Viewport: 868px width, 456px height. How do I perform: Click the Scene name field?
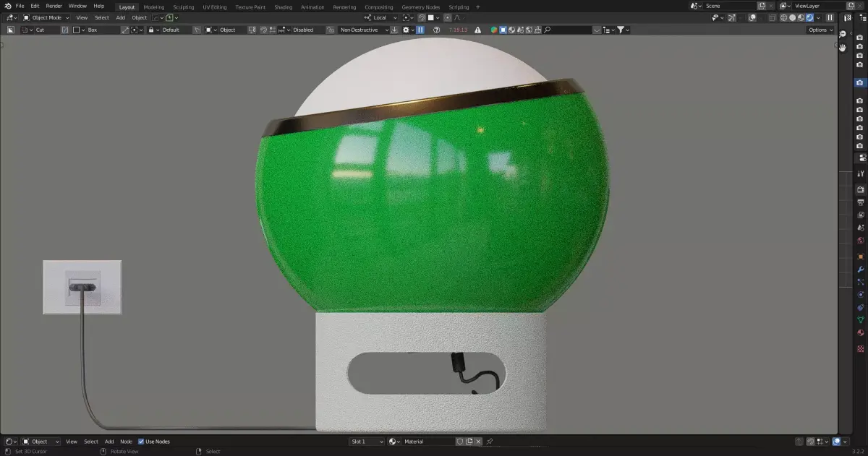(x=729, y=6)
